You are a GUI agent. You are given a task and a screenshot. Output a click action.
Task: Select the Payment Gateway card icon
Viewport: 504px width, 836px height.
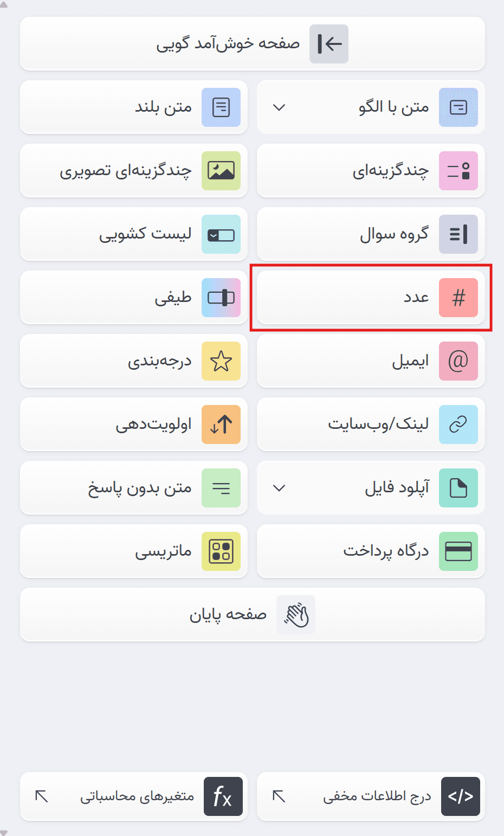(x=458, y=551)
